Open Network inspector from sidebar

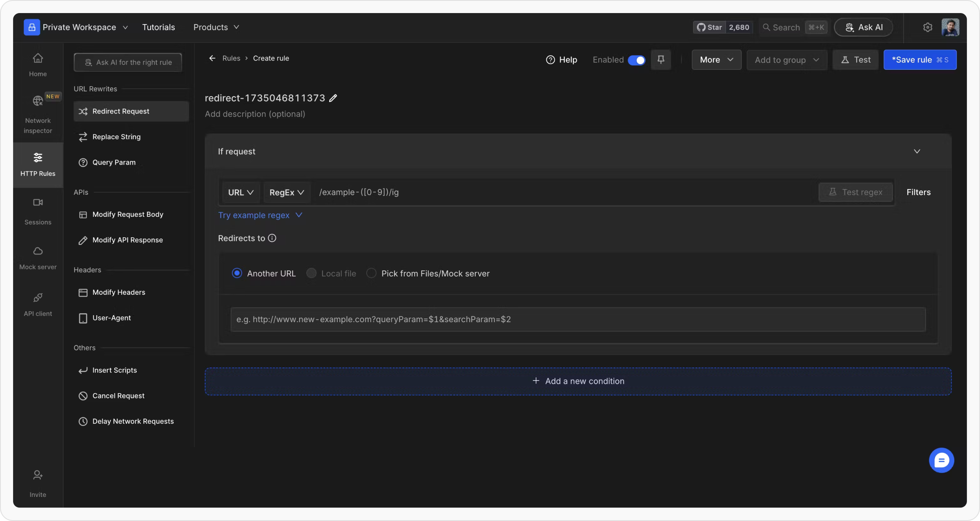[38, 112]
